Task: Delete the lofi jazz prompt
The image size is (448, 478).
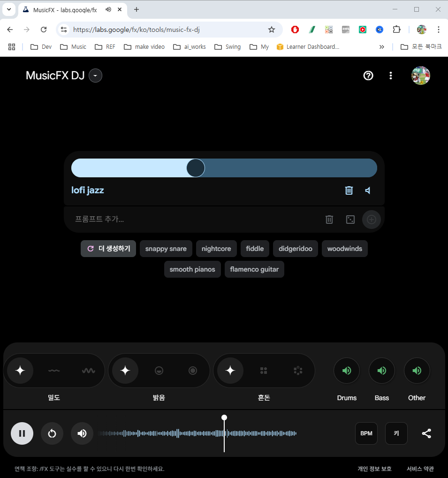Action: pos(349,190)
